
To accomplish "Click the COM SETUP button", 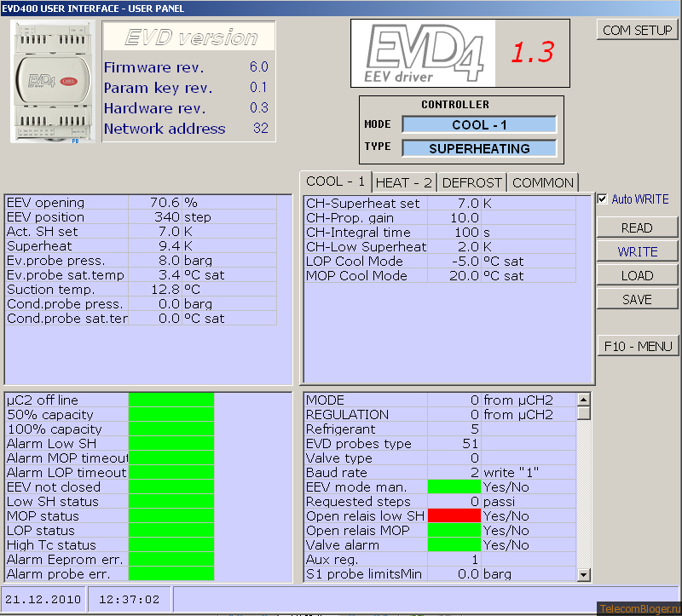I will click(x=637, y=30).
